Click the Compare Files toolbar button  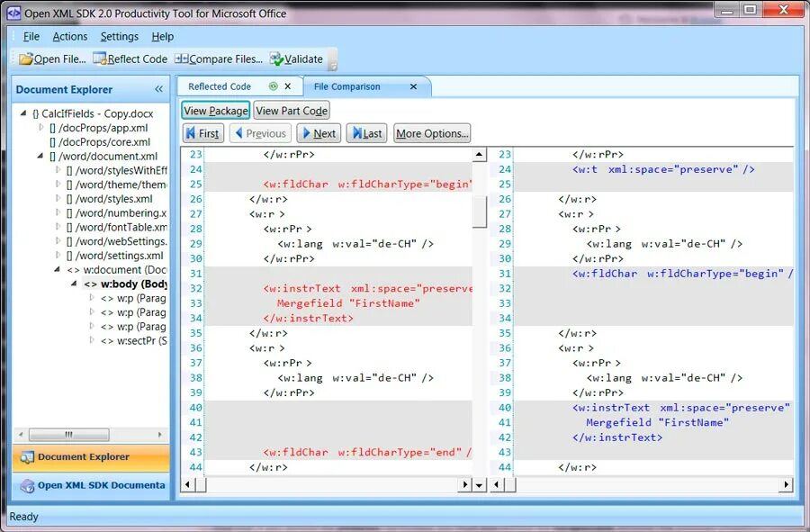tap(219, 59)
